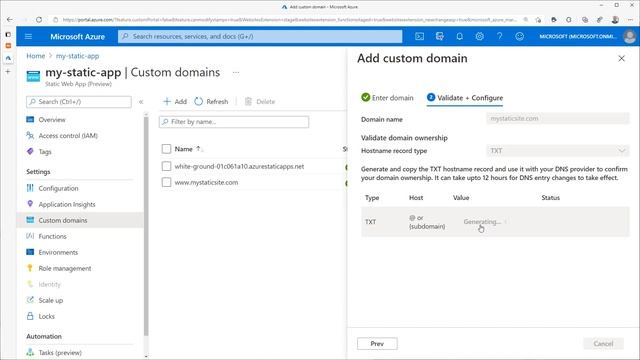Viewport: 640px width, 360px height.
Task: Open Directory and subscription filter icon
Action: 440,36
